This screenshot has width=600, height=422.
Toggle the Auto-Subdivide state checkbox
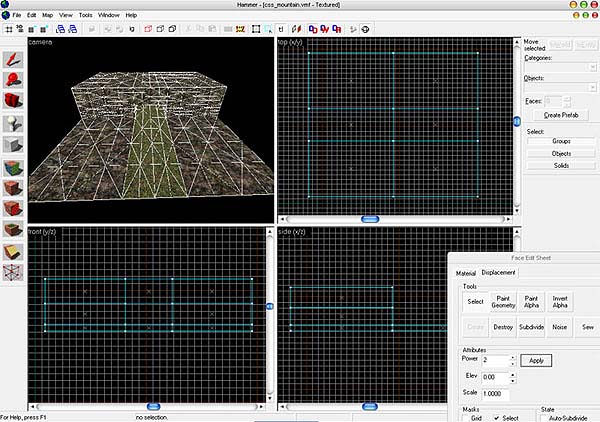(x=545, y=418)
